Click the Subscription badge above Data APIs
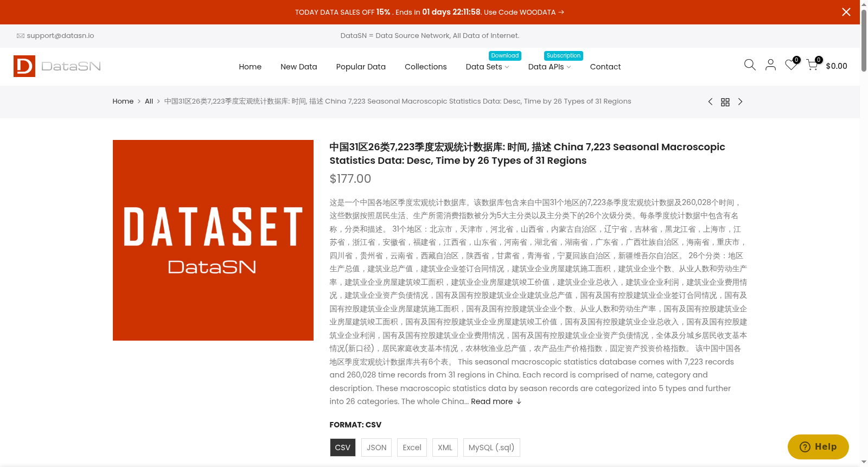868x467 pixels. (564, 56)
